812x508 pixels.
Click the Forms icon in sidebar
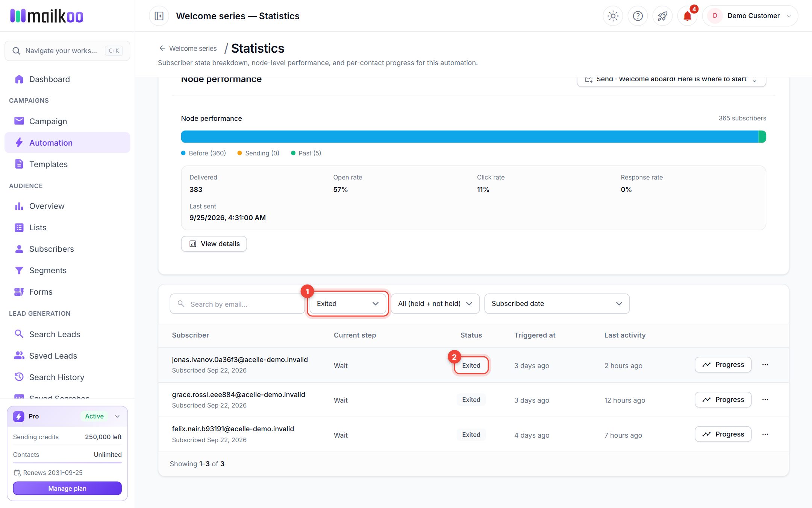(x=19, y=292)
